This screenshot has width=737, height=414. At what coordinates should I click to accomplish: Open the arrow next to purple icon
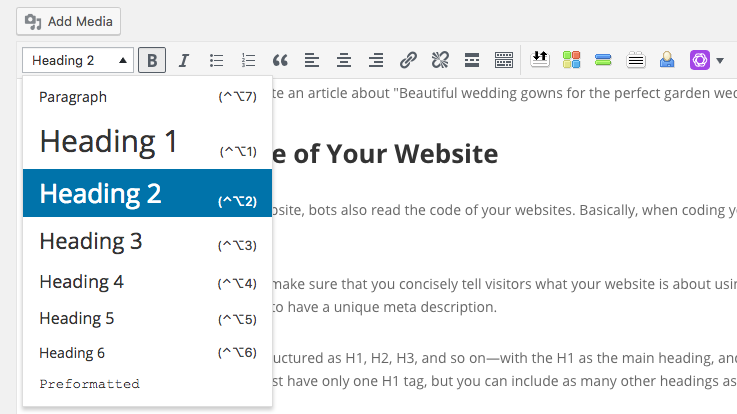(720, 61)
